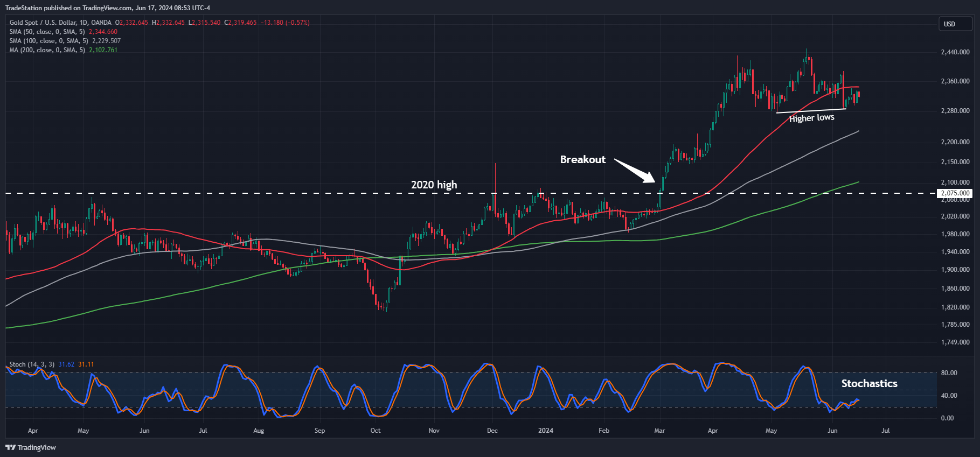Click the 80.00 stochastic axis label
980x457 pixels.
coord(949,373)
